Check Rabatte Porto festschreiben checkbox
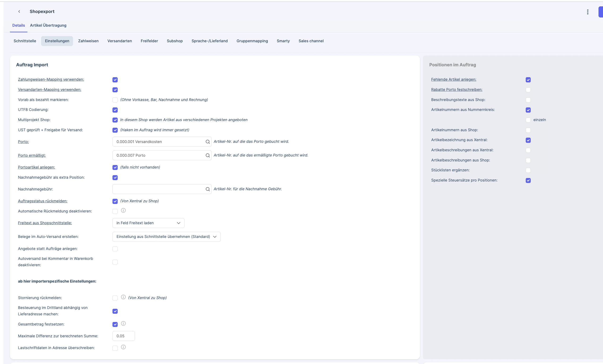 (x=528, y=90)
